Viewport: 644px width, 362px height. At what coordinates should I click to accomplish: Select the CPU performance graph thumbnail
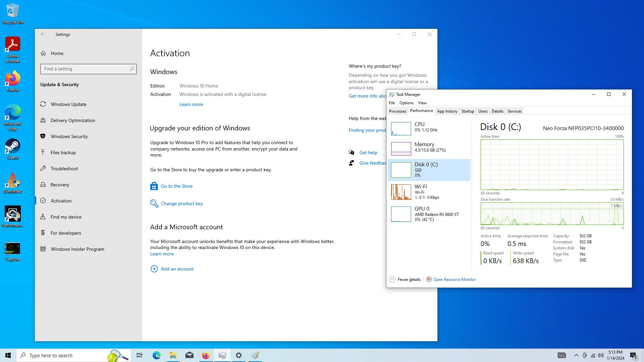pos(401,129)
